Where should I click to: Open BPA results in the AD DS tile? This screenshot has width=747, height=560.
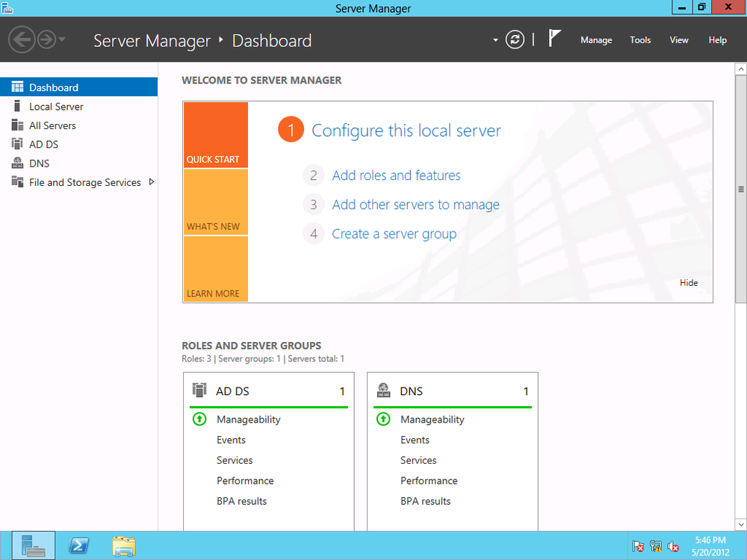click(241, 502)
